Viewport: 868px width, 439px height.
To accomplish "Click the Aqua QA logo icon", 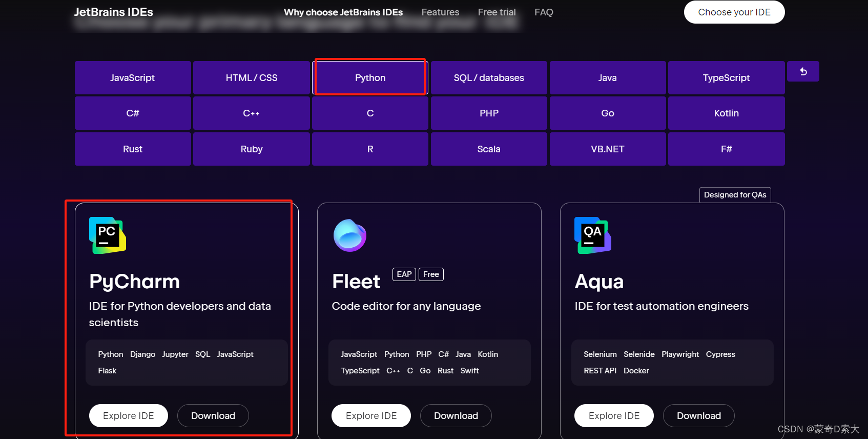I will [593, 235].
